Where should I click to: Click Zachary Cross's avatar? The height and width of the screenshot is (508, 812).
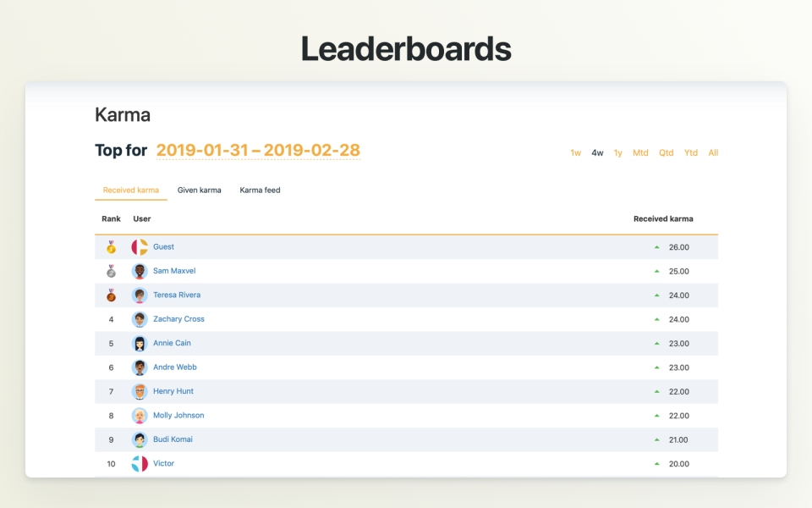[x=140, y=319]
